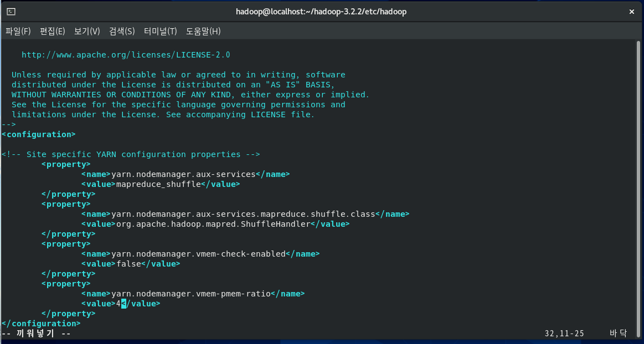
Task: Click the line starting 'Unless required by applicable law'
Action: pyautogui.click(x=178, y=75)
